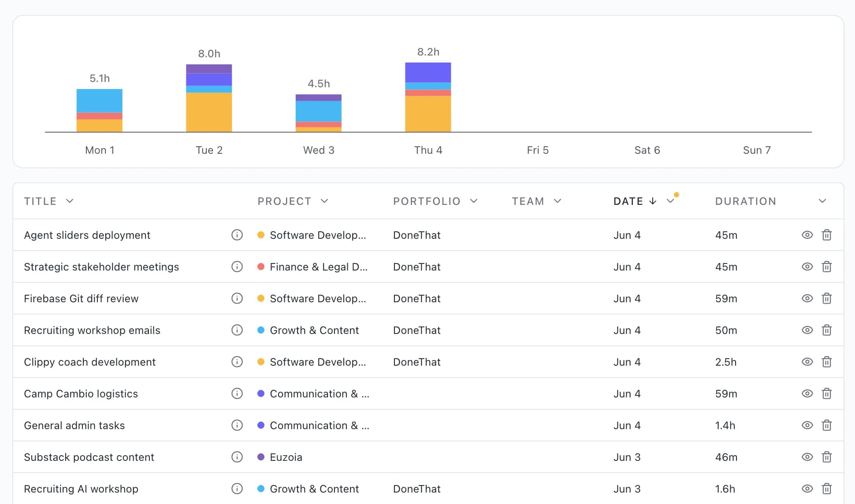855x504 pixels.
Task: Open info icon for Clippy coach development
Action: click(x=237, y=362)
